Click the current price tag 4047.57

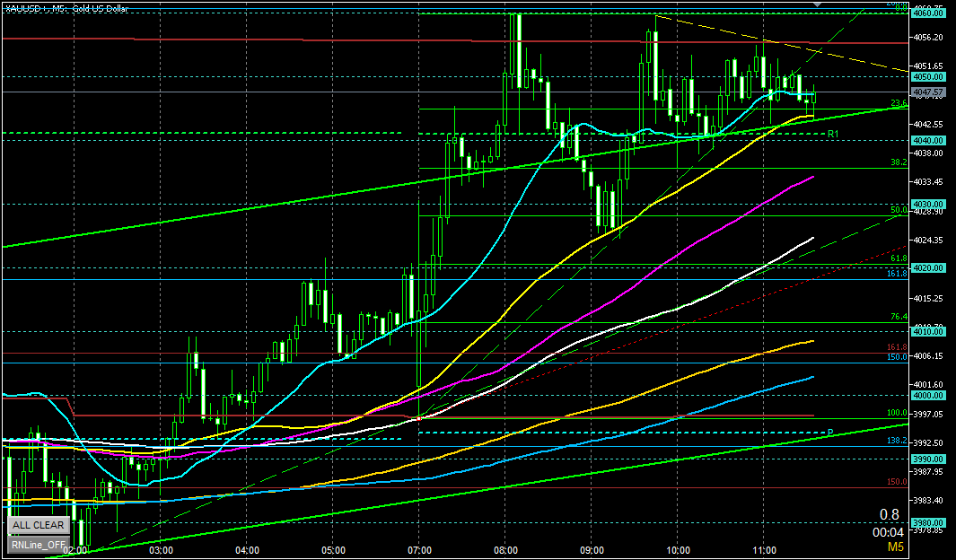point(926,92)
